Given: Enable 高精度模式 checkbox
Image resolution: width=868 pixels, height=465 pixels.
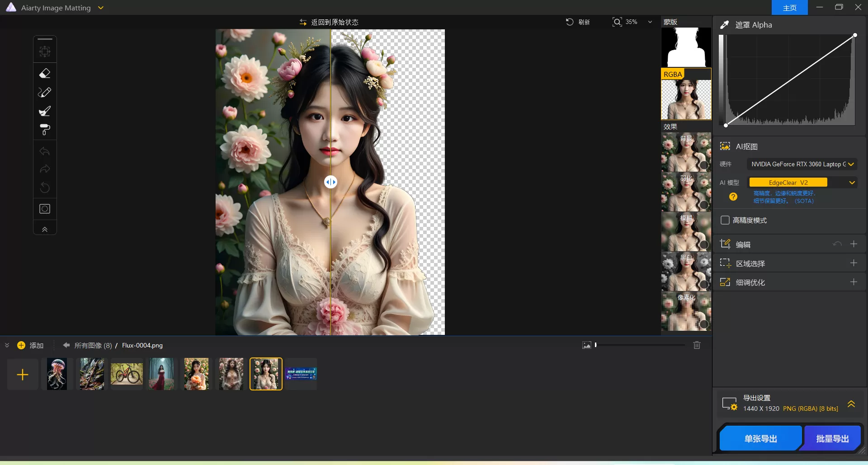Looking at the screenshot, I should (x=726, y=220).
